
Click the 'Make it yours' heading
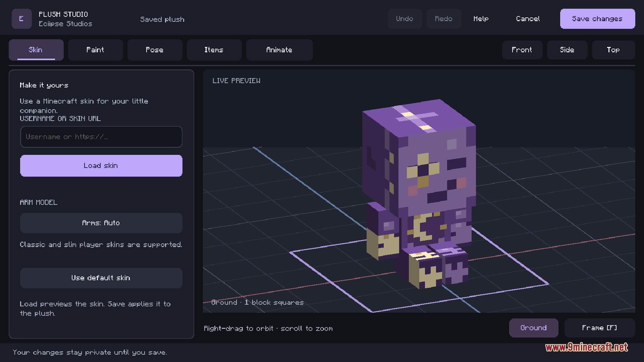click(x=44, y=85)
